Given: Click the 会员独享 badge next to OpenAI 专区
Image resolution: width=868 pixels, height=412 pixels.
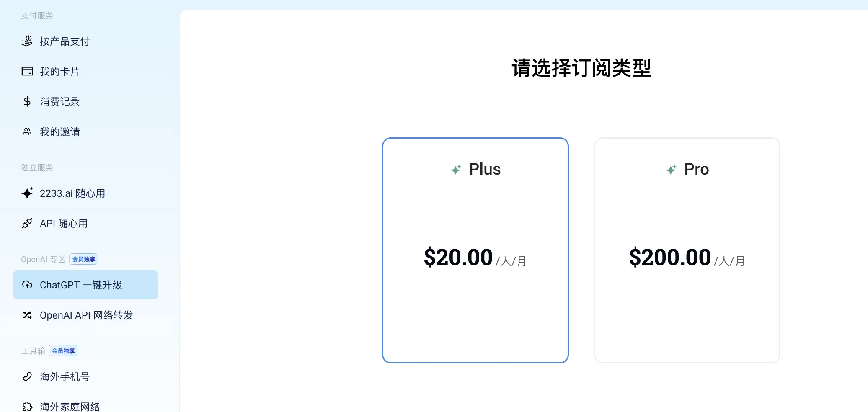Looking at the screenshot, I should click(83, 259).
